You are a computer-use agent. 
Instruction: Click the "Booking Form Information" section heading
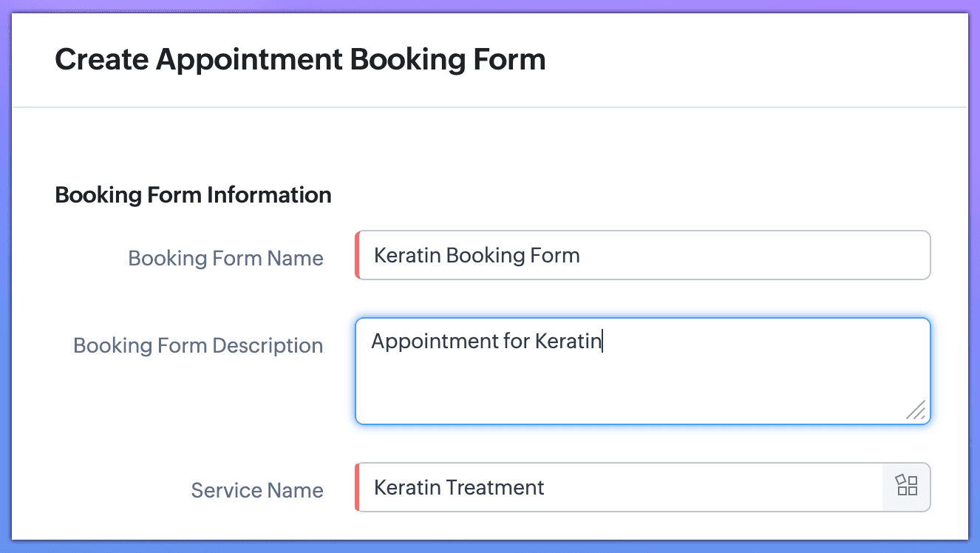193,195
